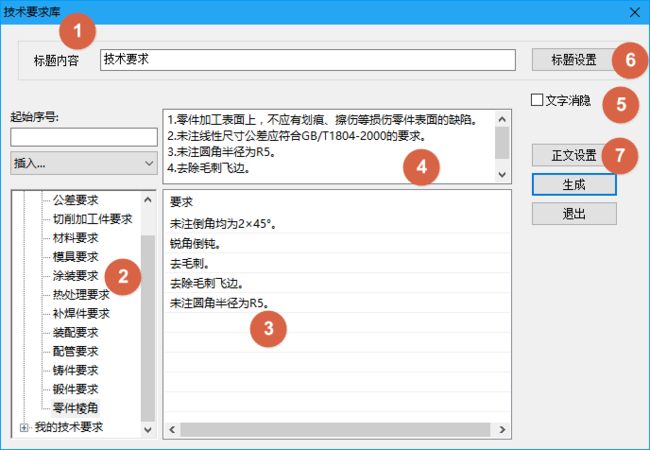The image size is (650, 450).
Task: Select list row 去除毛刺飞边。
Action: pyautogui.click(x=337, y=283)
